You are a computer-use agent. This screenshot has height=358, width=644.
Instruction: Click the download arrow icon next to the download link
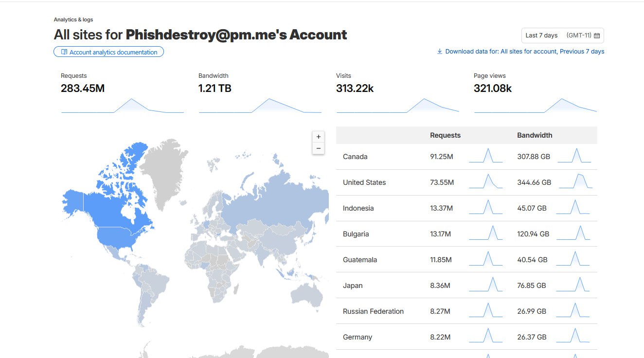point(439,51)
